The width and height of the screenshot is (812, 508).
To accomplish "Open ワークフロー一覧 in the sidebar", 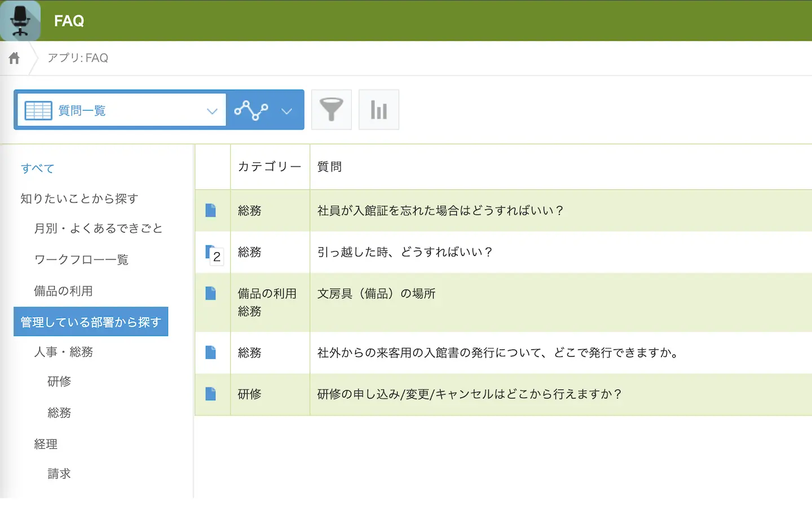I will [81, 260].
